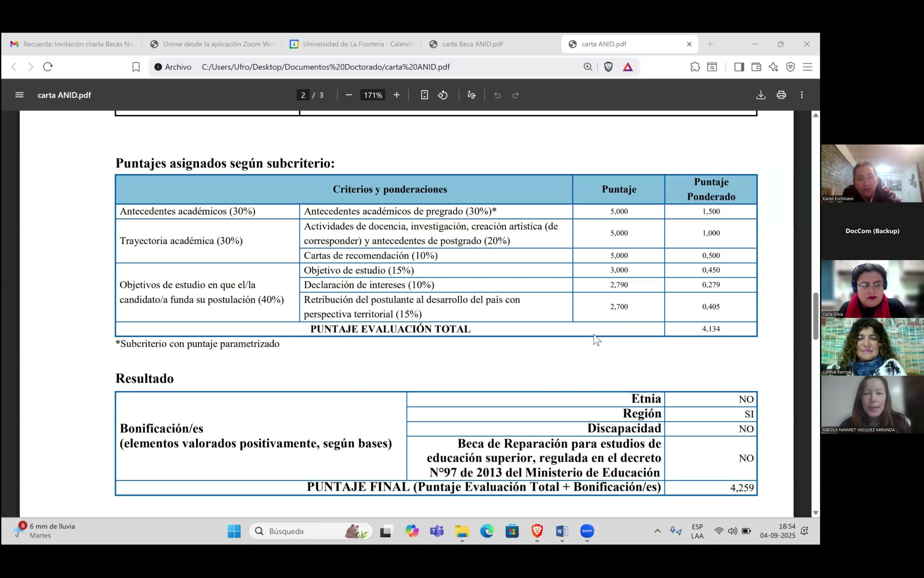Open Leo AI assistant icon
The height and width of the screenshot is (578, 924).
click(x=773, y=67)
